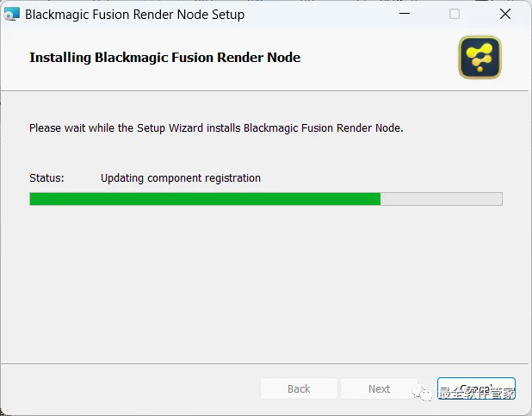The image size is (532, 416).
Task: Close the Setup window with the X
Action: pyautogui.click(x=505, y=14)
